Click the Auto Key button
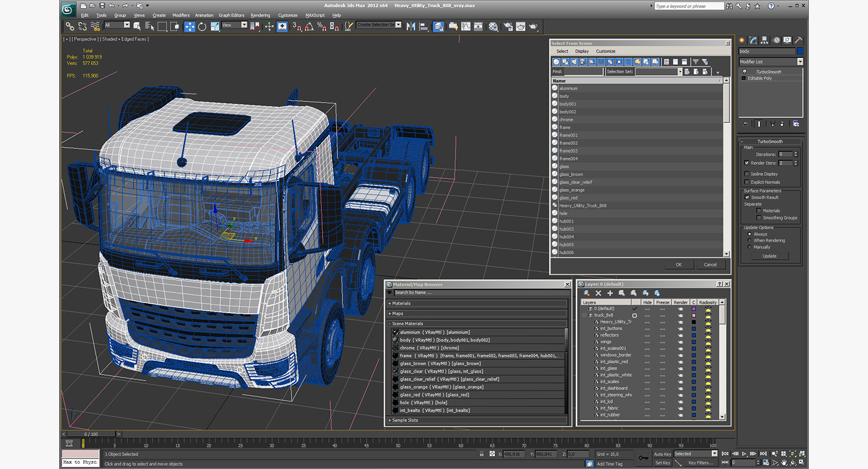Viewport: 868px width, 469px height. click(x=662, y=454)
